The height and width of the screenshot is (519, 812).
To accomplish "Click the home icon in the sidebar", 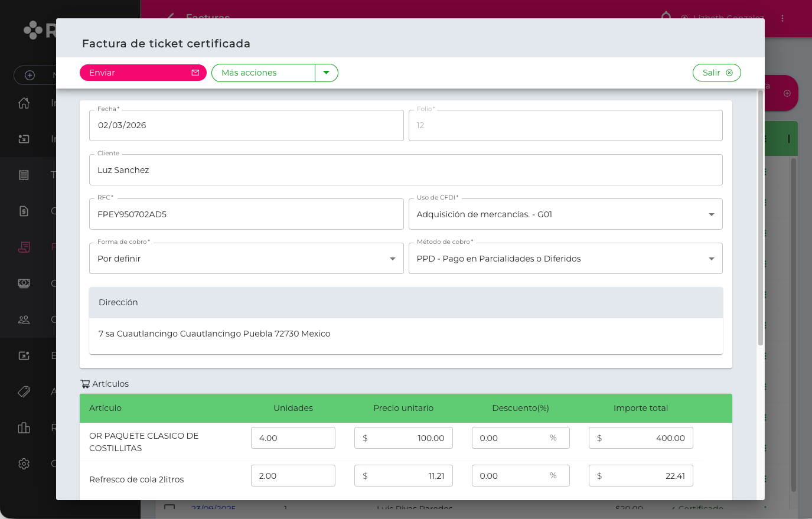I will pos(24,103).
